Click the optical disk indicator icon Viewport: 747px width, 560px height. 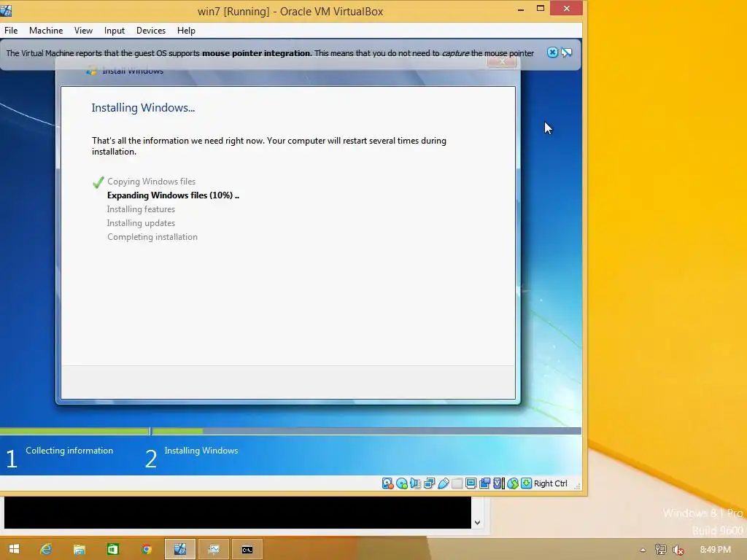click(402, 483)
